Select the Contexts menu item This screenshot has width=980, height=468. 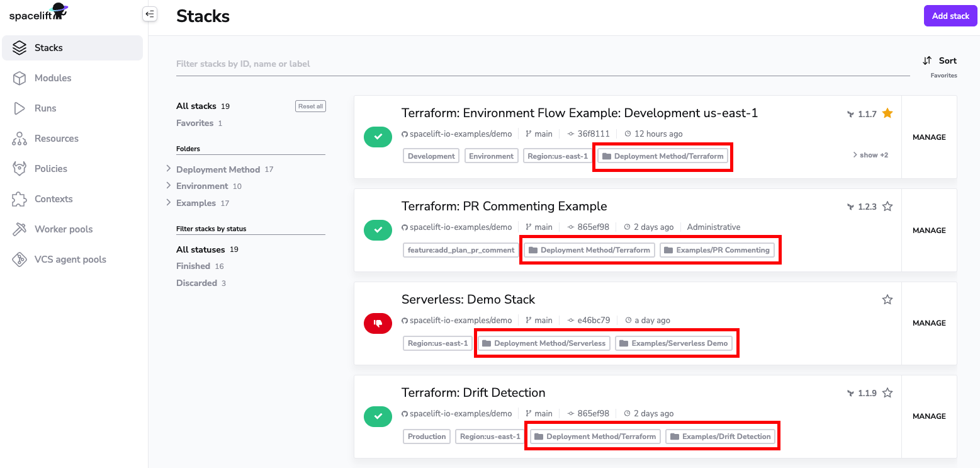pos(54,199)
